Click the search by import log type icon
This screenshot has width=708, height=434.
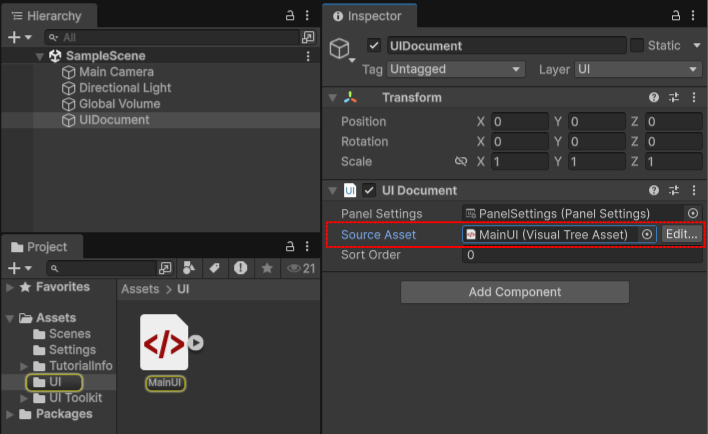(x=240, y=268)
